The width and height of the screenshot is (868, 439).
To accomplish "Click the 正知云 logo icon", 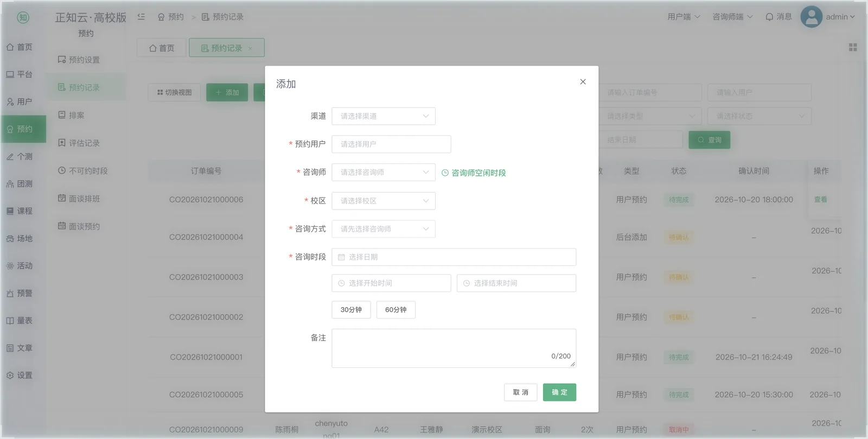I will click(23, 17).
